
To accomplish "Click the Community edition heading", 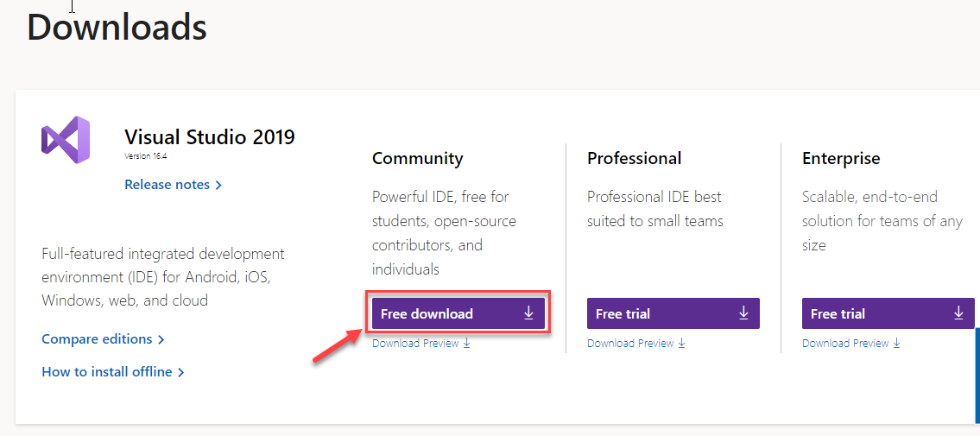I will coord(418,159).
